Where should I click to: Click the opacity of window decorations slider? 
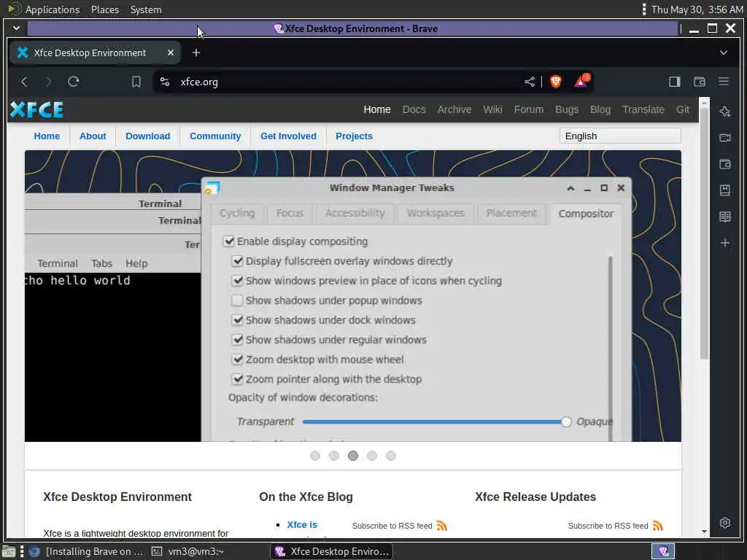[434, 422]
